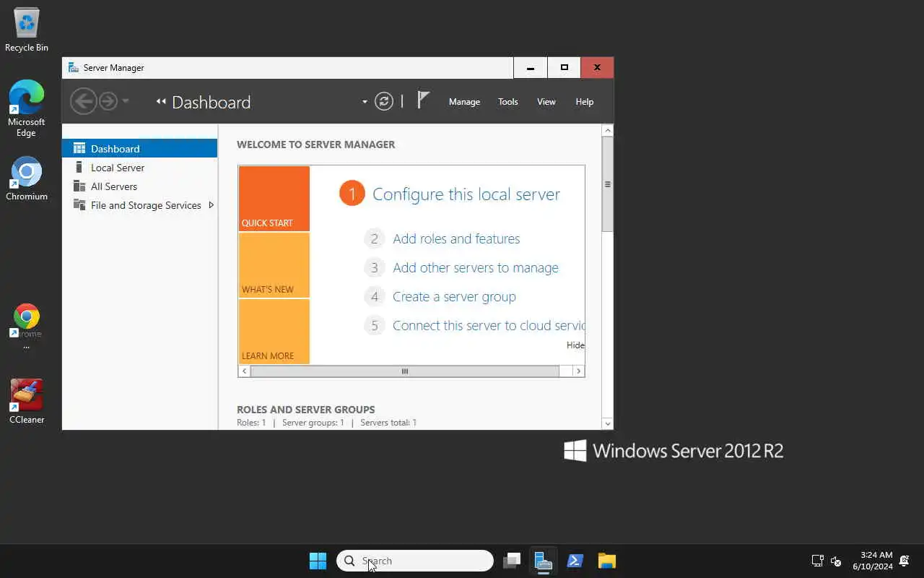The height and width of the screenshot is (578, 924).
Task: Click the Server Manager taskbar icon
Action: coord(544,561)
